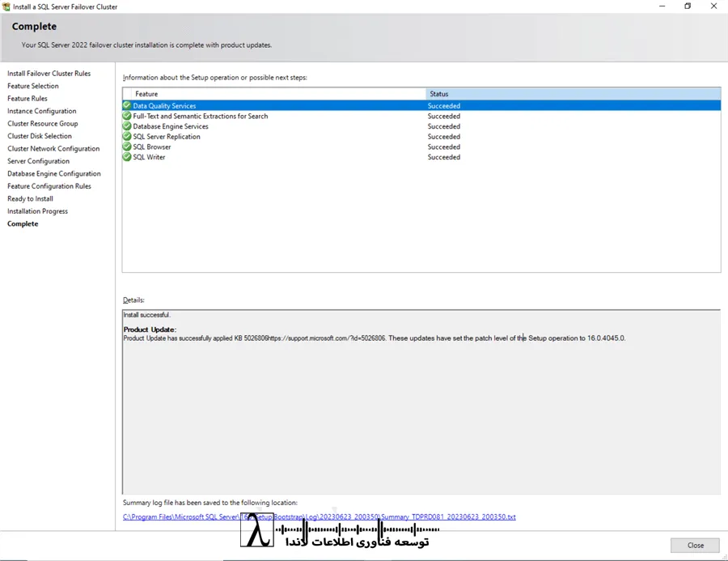Select the Cluster Network Configuration step

53,149
